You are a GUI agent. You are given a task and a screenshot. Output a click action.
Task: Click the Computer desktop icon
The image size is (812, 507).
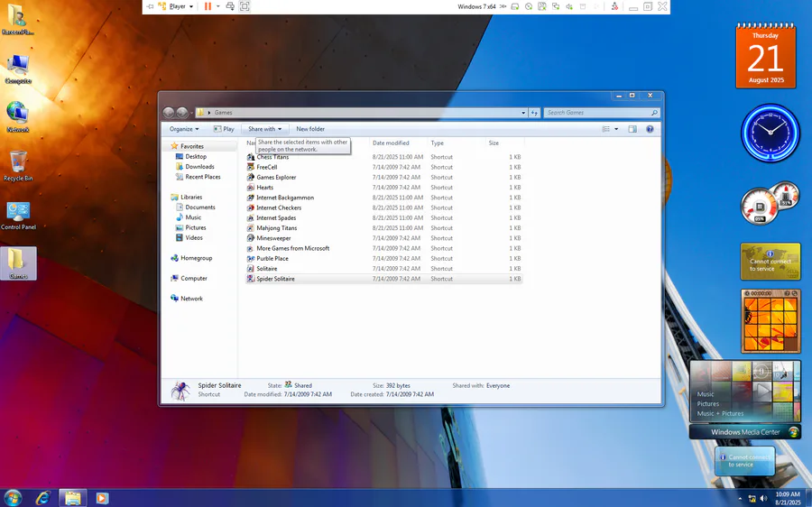[18, 69]
